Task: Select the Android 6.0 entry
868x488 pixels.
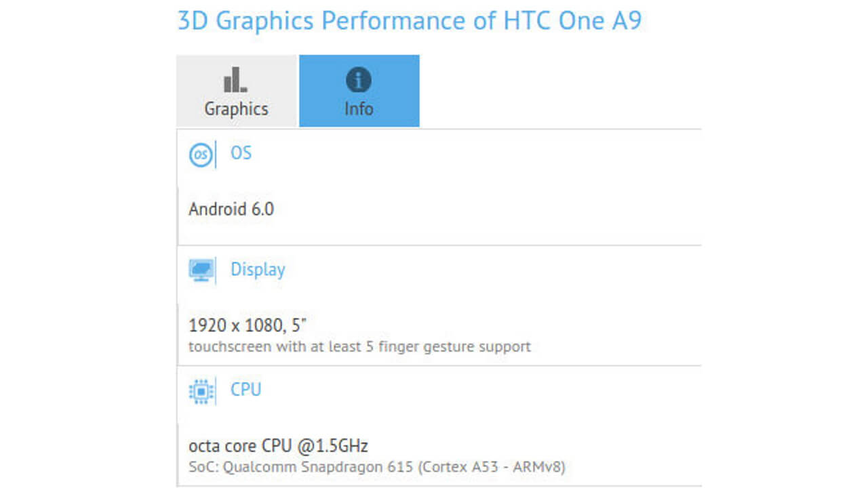Action: point(231,209)
